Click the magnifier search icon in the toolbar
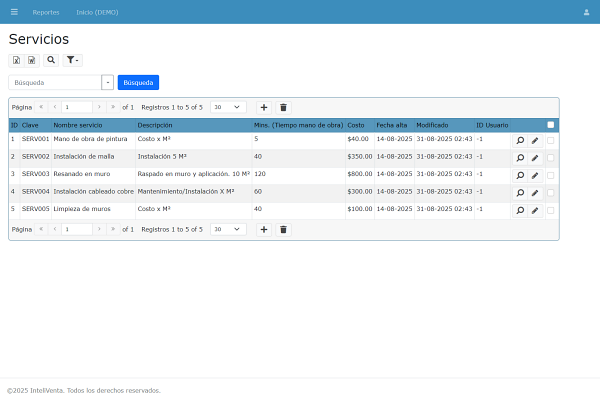This screenshot has height=402, width=600. (51, 60)
